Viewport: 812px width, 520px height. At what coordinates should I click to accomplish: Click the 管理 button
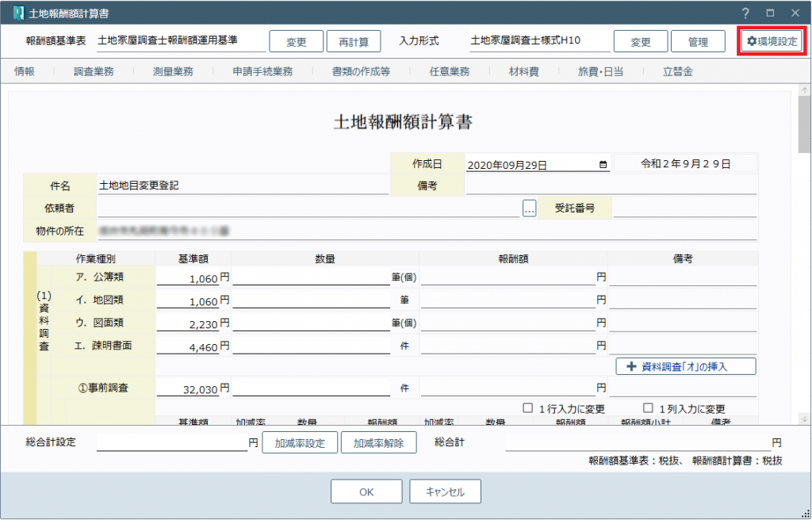tap(698, 41)
